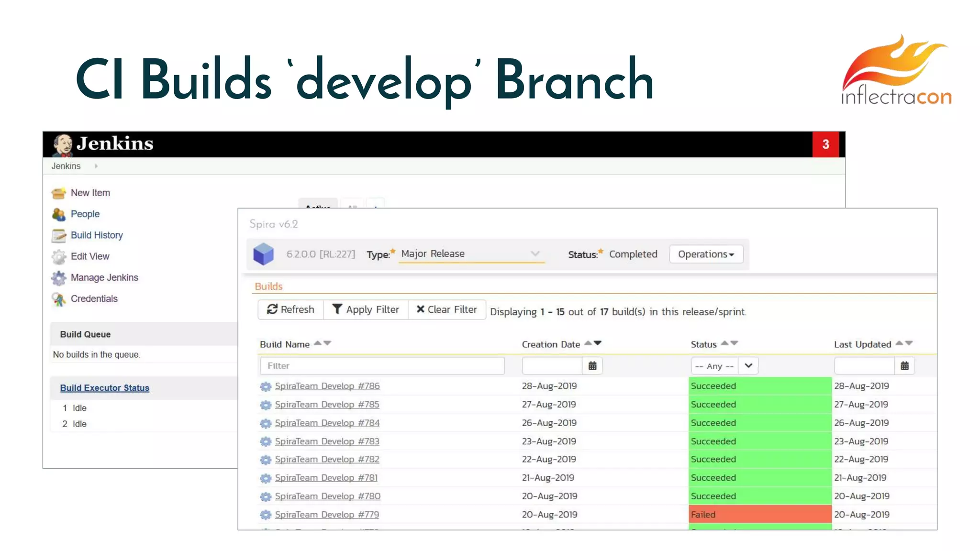Click the Credentials keys icon
The width and height of the screenshot is (980, 551).
pos(59,299)
